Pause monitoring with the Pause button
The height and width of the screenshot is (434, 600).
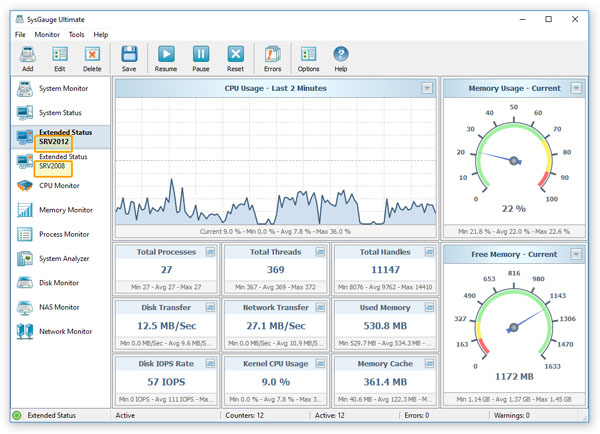[x=201, y=59]
